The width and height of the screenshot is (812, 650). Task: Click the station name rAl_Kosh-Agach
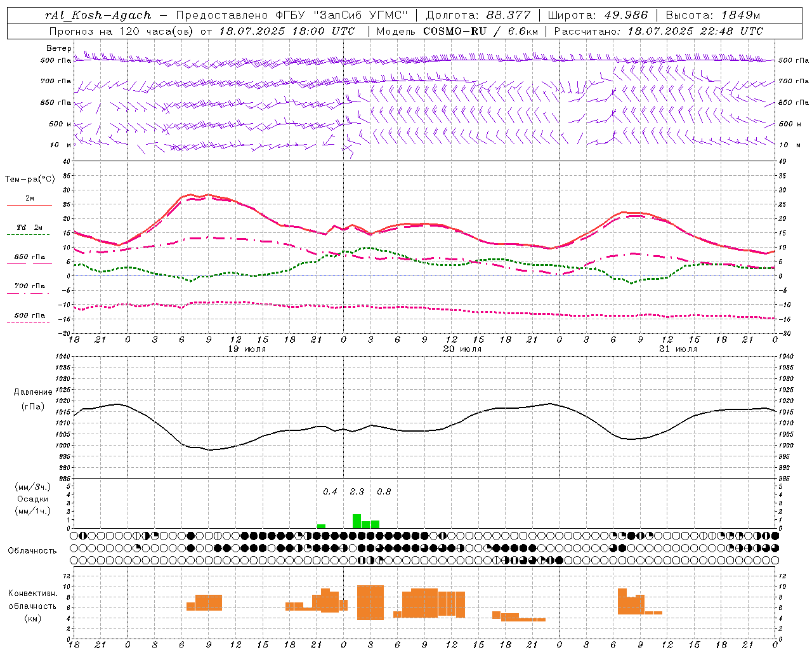98,15
